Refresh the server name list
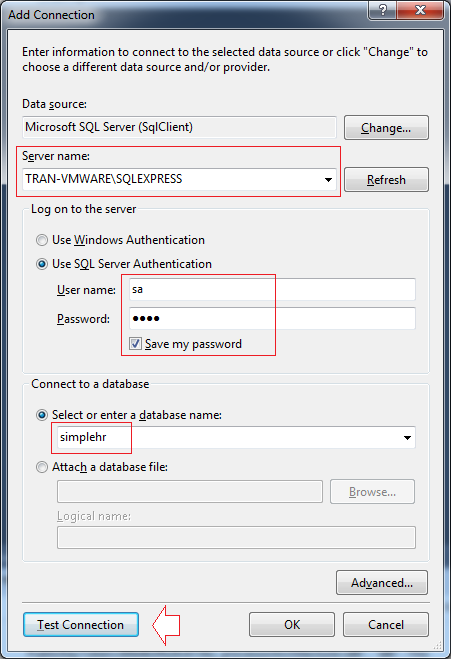451x659 pixels. tap(386, 180)
